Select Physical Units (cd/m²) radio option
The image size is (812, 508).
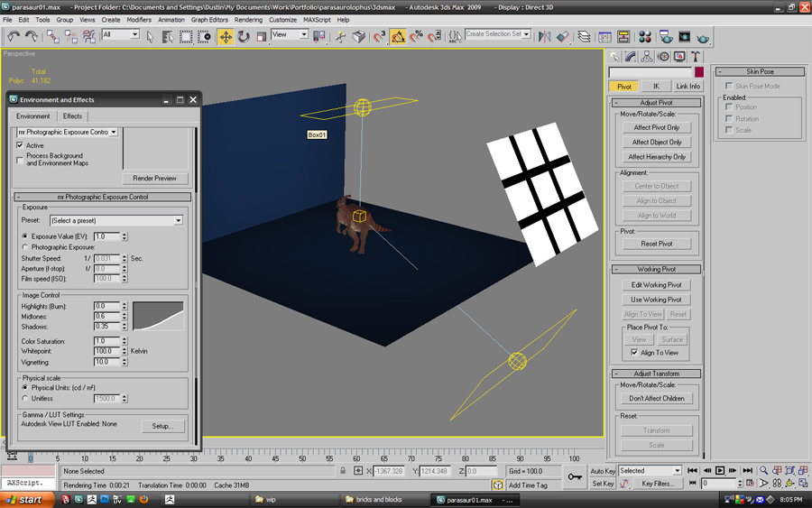[x=24, y=387]
